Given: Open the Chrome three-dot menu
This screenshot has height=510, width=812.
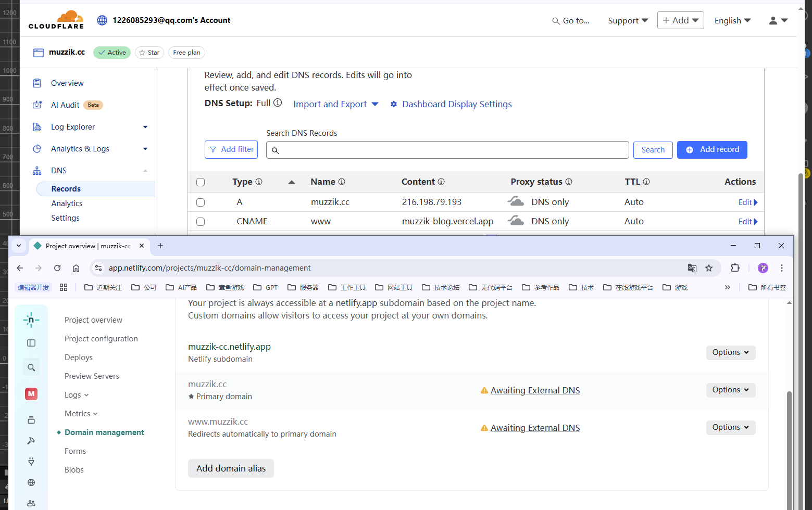Looking at the screenshot, I should [x=782, y=268].
